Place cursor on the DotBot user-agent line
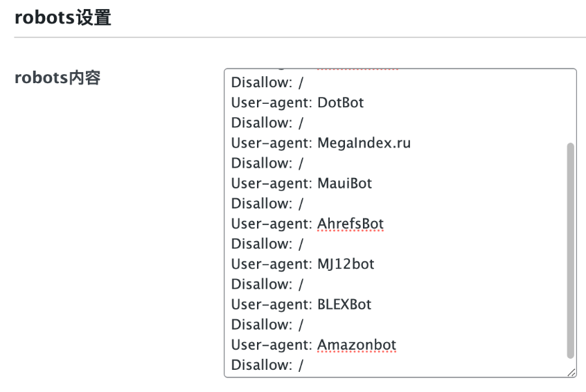The width and height of the screenshot is (586, 392). click(x=297, y=103)
